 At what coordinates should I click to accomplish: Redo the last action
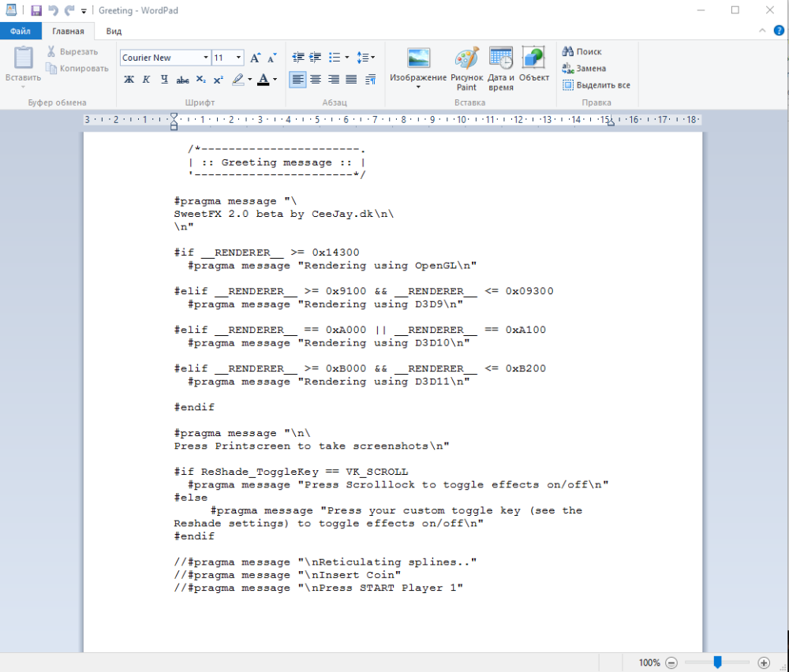tap(69, 10)
